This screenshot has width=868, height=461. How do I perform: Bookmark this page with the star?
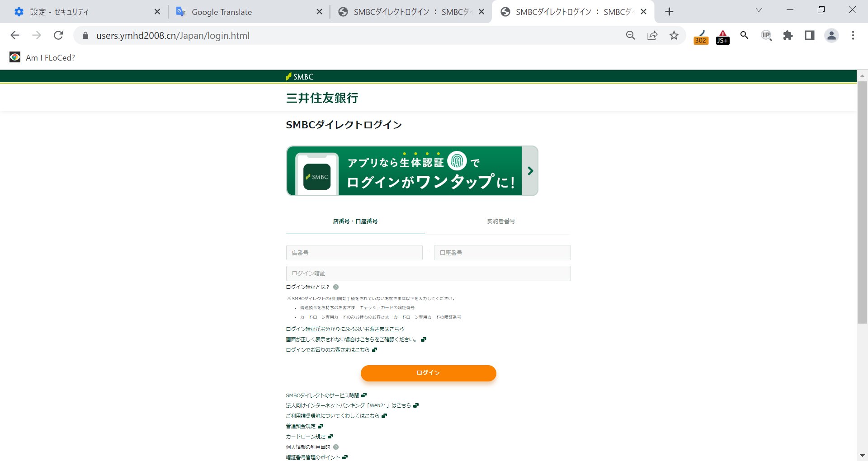[674, 35]
